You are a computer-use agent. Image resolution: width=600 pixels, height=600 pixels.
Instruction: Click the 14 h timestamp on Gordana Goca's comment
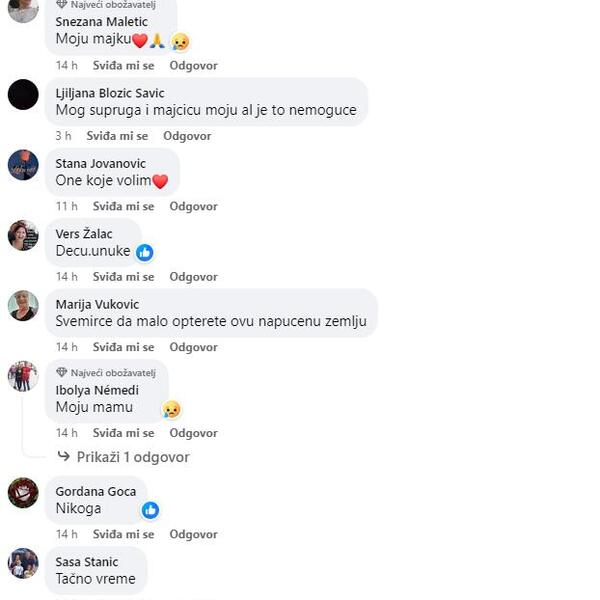coord(67,534)
